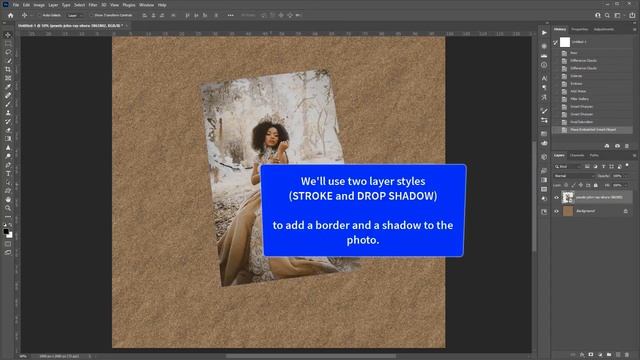The image size is (640, 360).
Task: Click the play Actions icon in collapsed dock
Action: point(544,33)
